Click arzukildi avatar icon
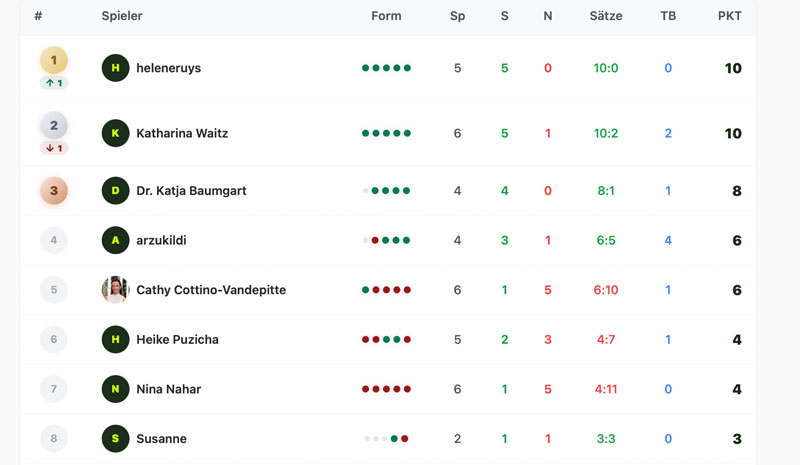The height and width of the screenshot is (465, 800). pyautogui.click(x=115, y=240)
